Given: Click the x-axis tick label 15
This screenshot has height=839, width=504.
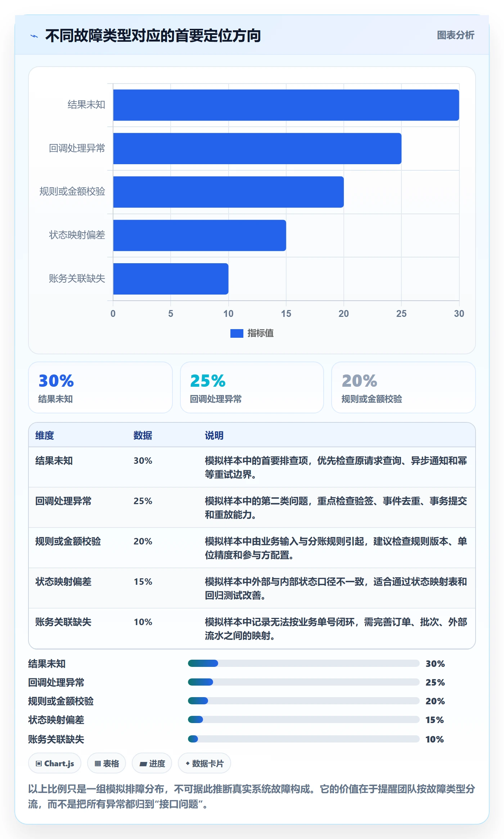Looking at the screenshot, I should 286,314.
